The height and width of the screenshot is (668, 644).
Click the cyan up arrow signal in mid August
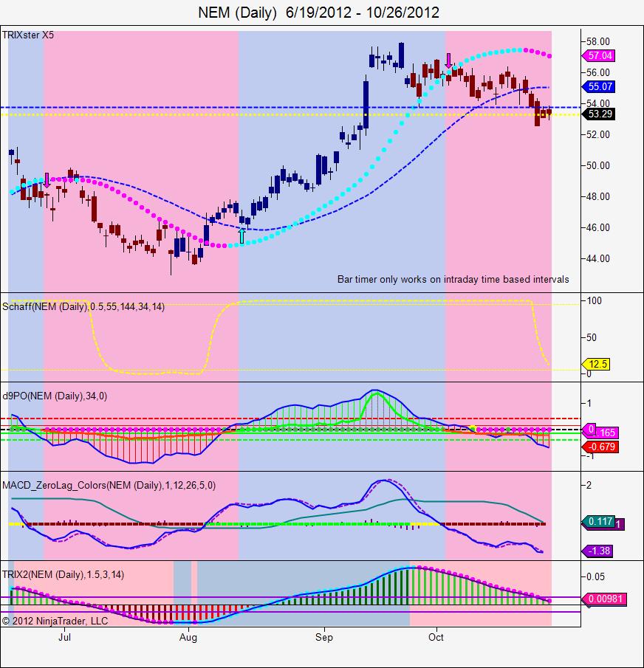(242, 235)
